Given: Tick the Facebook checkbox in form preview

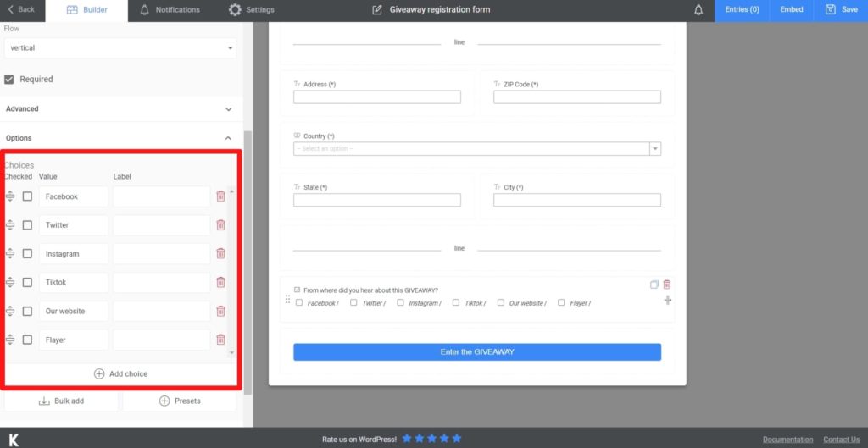Looking at the screenshot, I should click(299, 302).
